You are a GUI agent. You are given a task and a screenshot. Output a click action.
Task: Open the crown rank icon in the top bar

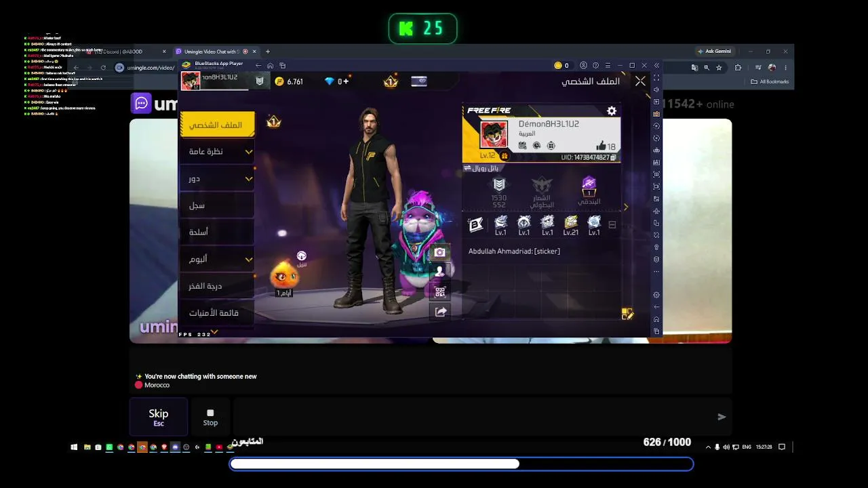(x=391, y=81)
